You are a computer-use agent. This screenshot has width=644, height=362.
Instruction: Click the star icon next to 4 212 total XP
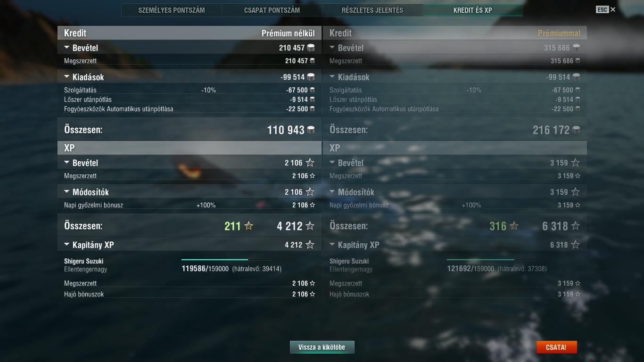310,226
